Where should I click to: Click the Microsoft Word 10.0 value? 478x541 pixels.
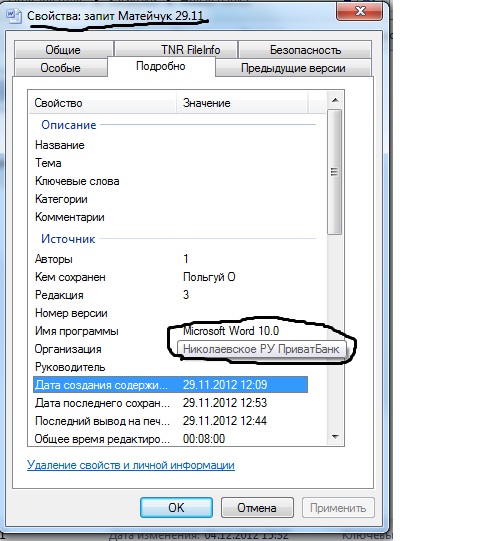[x=231, y=331]
